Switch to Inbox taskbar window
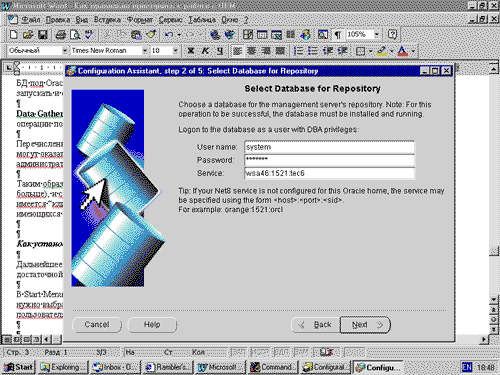 coord(116,367)
